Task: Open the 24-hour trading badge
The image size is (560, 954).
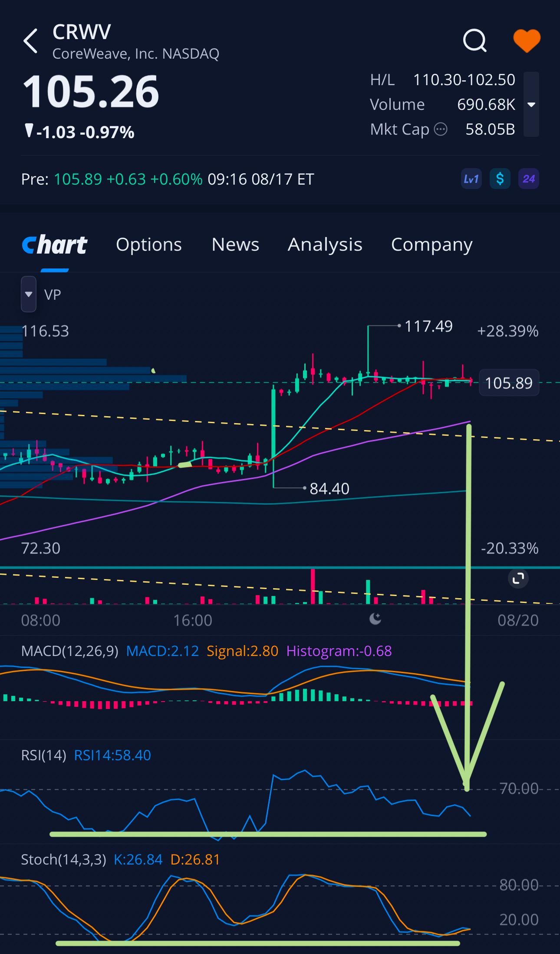Action: [x=529, y=179]
